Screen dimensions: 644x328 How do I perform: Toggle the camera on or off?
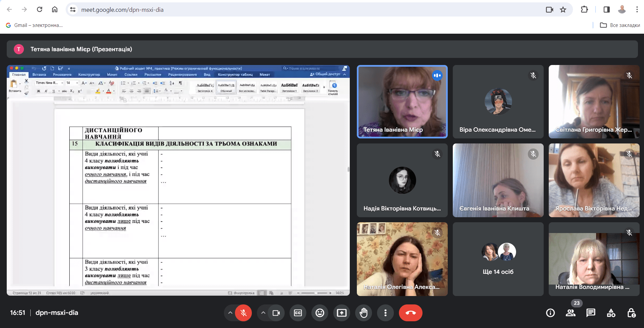coord(276,313)
